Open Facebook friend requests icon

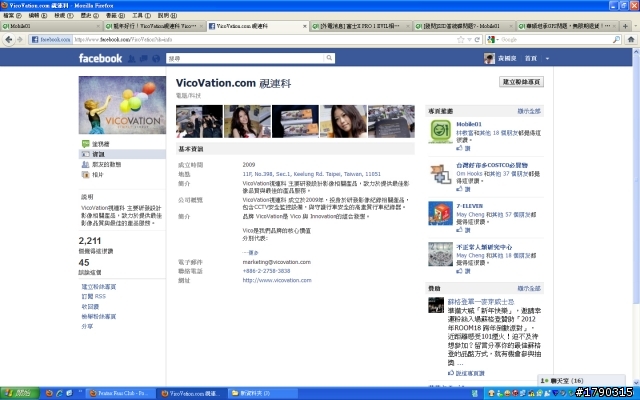click(131, 59)
